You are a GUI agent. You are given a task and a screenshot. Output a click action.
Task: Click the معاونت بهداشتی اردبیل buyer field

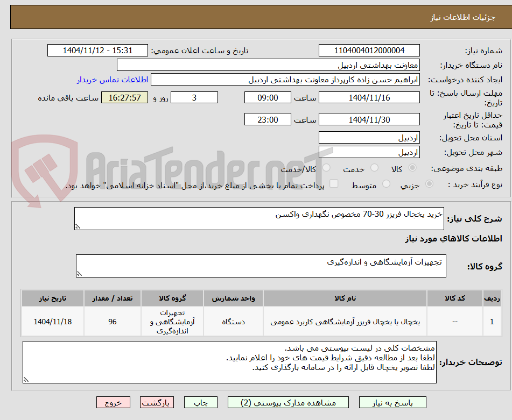pos(268,65)
